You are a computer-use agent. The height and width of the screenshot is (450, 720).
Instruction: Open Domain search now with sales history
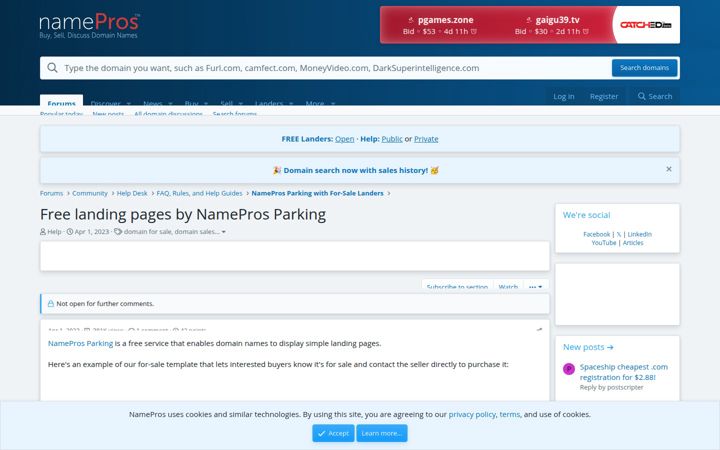(x=356, y=170)
